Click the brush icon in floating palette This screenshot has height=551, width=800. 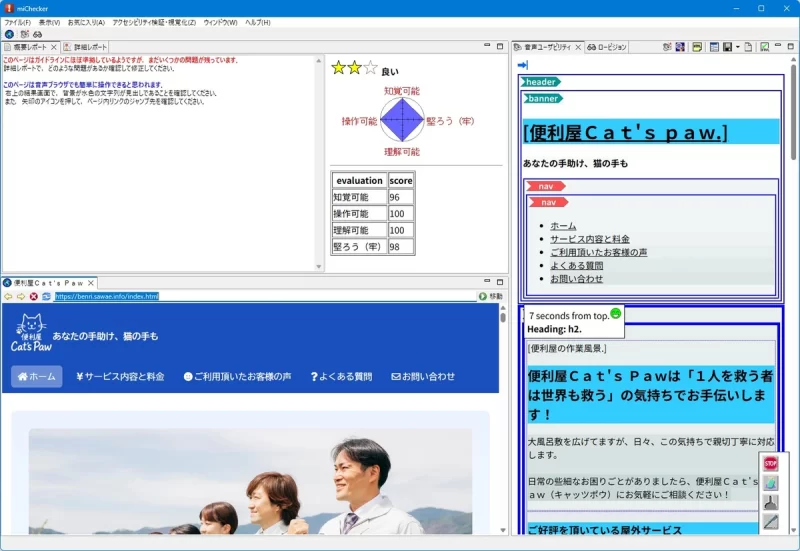770,502
